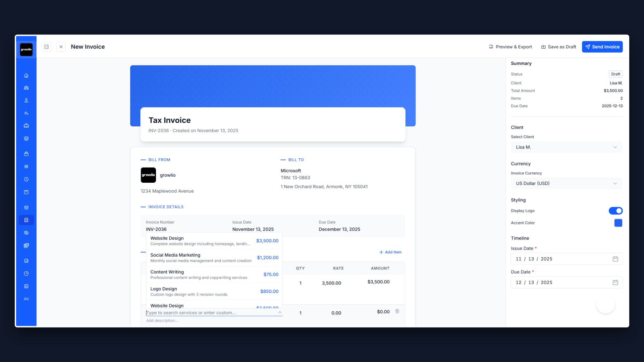Click the sidebar collapse panel icon

click(46, 47)
